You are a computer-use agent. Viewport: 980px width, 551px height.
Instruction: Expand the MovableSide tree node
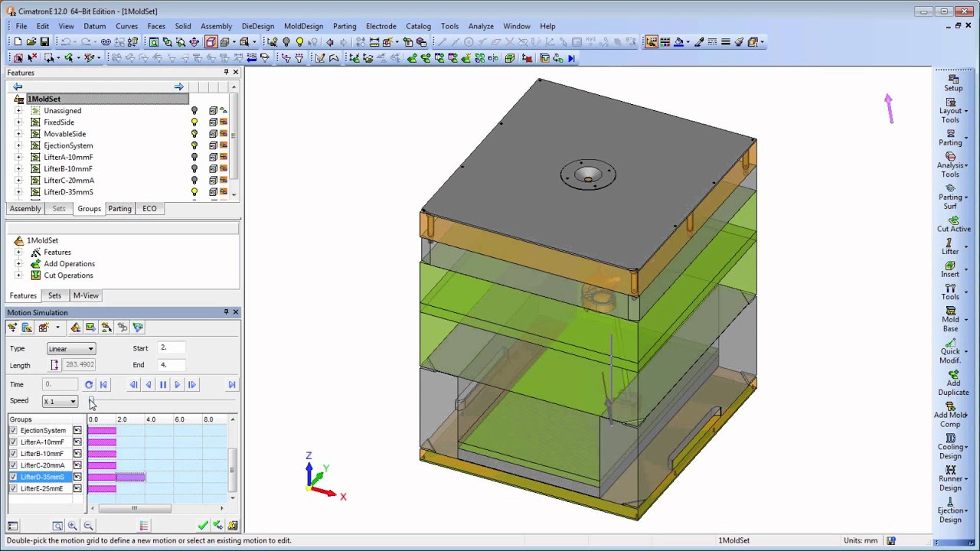coord(18,134)
